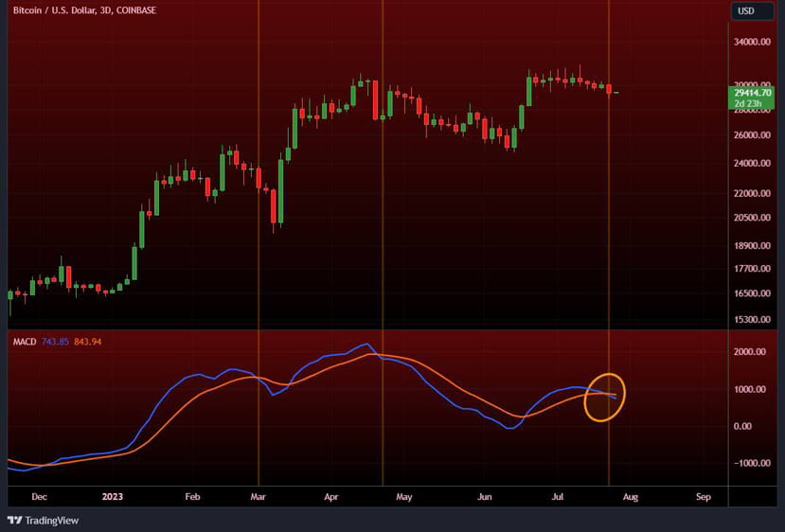Click the MACD value 743.85
The image size is (785, 532).
55,342
